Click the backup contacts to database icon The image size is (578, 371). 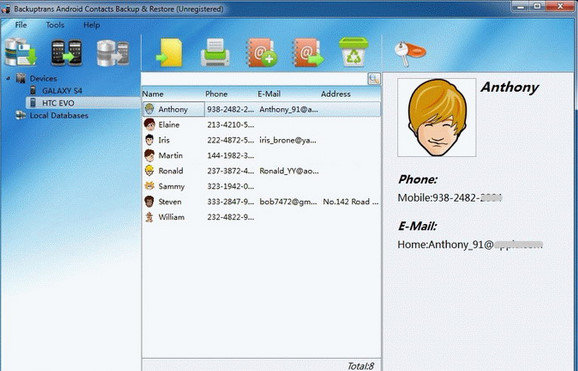21,52
